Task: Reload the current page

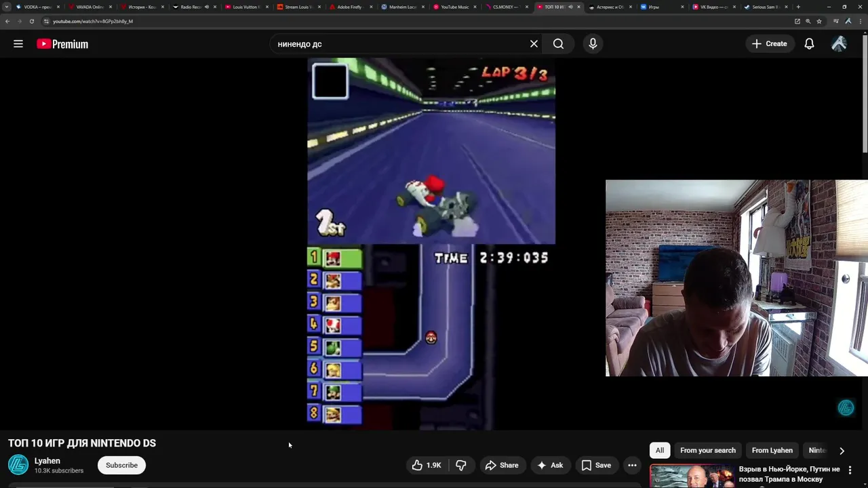Action: [x=31, y=21]
